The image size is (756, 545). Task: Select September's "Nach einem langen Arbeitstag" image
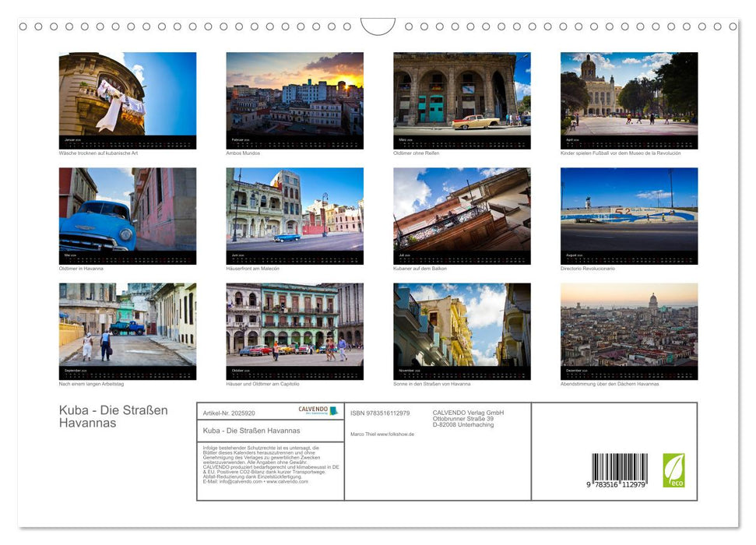point(127,329)
